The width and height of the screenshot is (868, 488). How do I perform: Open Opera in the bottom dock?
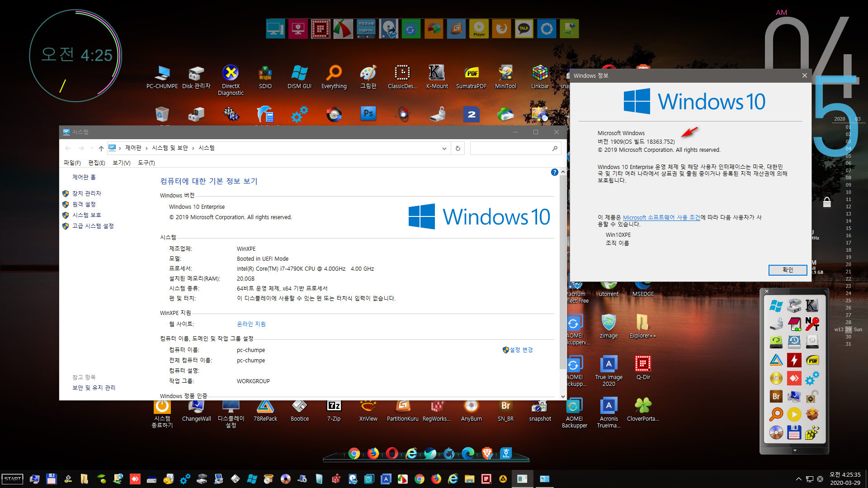point(392,453)
